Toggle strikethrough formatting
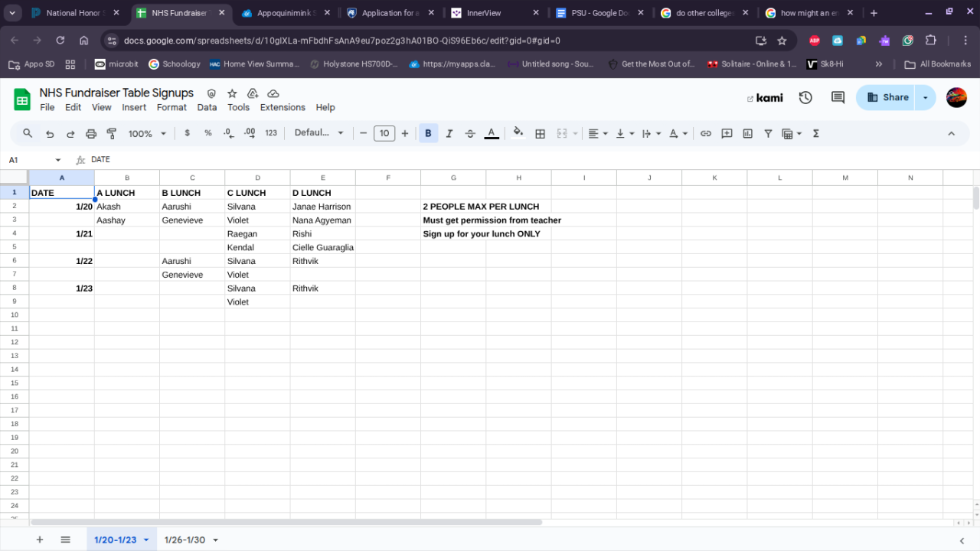Viewport: 980px width, 551px height. coord(470,133)
